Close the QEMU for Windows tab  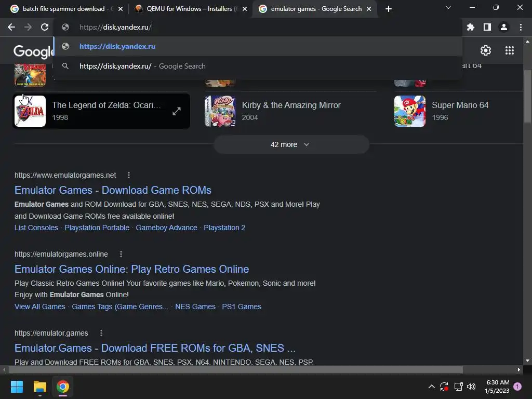pos(245,9)
